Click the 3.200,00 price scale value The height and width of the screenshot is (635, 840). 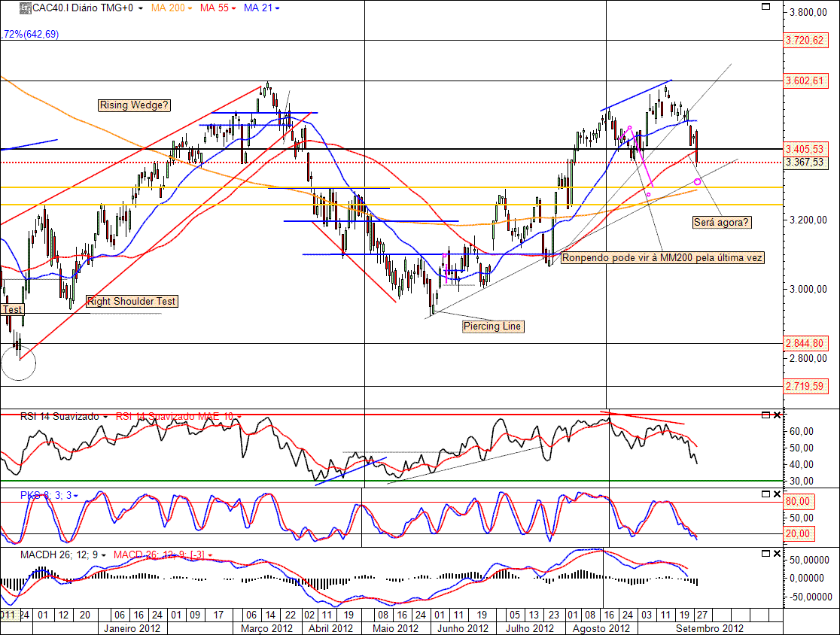(808, 220)
